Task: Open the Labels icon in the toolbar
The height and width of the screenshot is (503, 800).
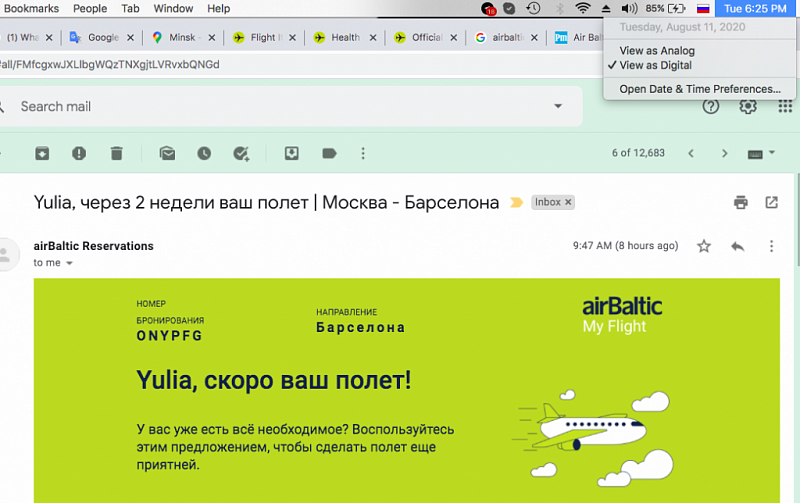Action: (330, 153)
